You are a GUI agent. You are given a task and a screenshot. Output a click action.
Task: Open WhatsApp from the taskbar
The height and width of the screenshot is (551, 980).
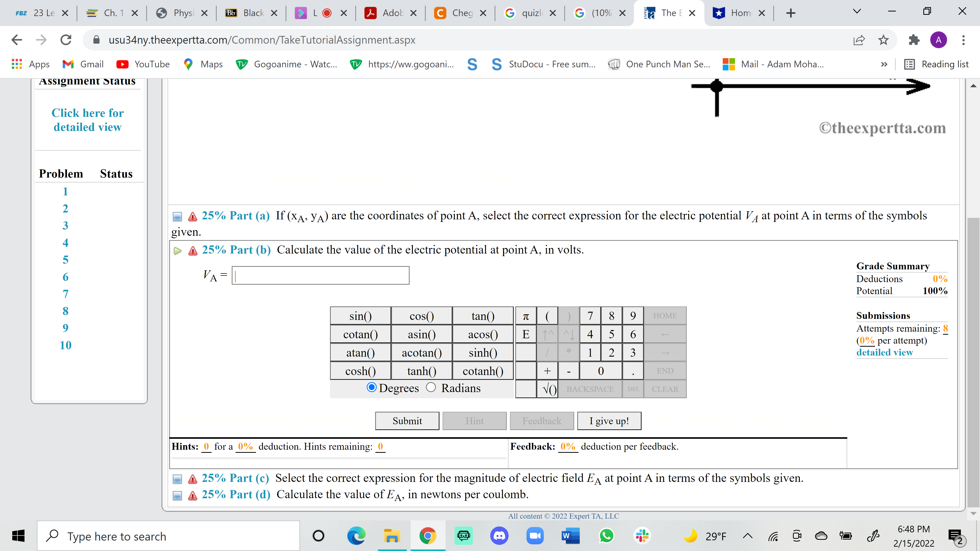click(x=606, y=536)
